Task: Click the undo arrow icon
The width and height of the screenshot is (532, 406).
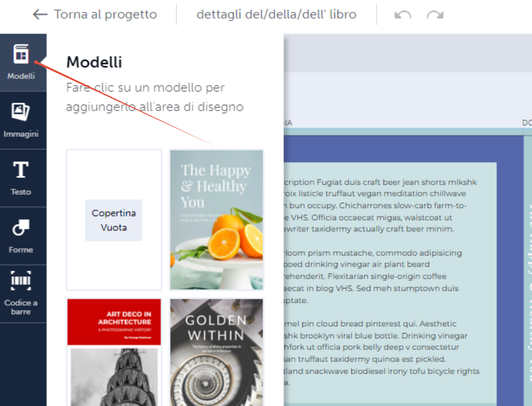Action: 403,15
